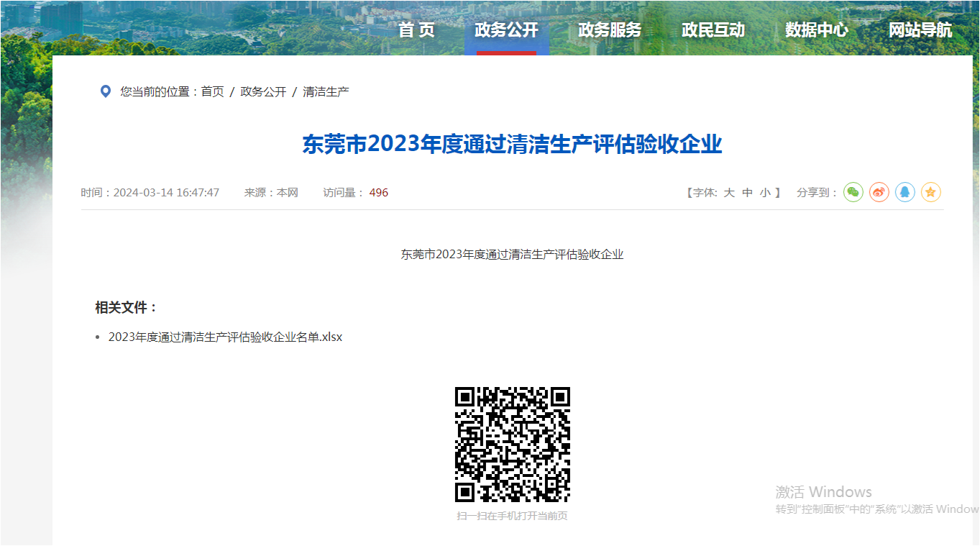Click the centered body text line
This screenshot has height=546, width=980.
[512, 254]
